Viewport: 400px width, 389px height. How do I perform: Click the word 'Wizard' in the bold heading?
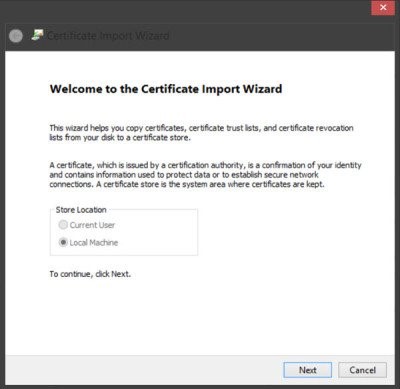click(x=262, y=89)
